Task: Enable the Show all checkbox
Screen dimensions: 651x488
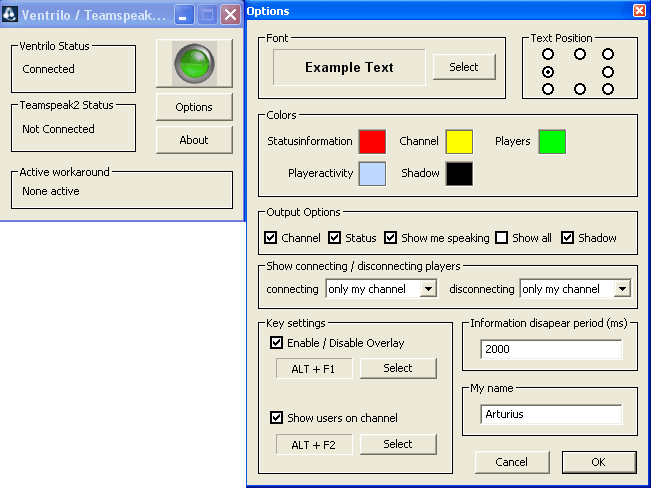Action: coord(502,238)
